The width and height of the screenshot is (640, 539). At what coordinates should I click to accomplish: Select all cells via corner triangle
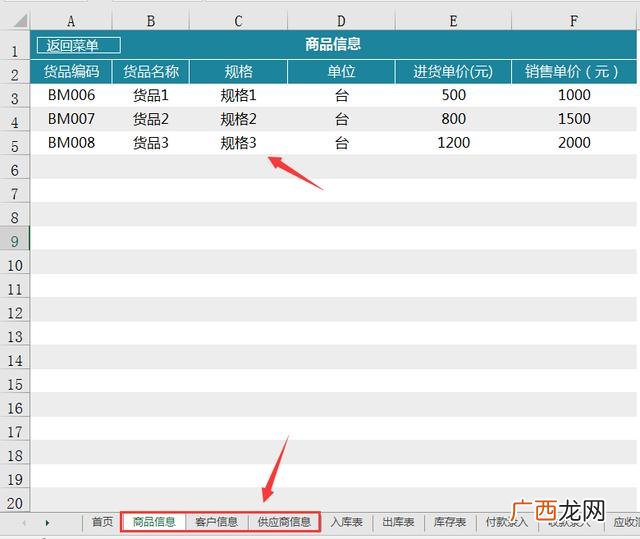click(20, 21)
